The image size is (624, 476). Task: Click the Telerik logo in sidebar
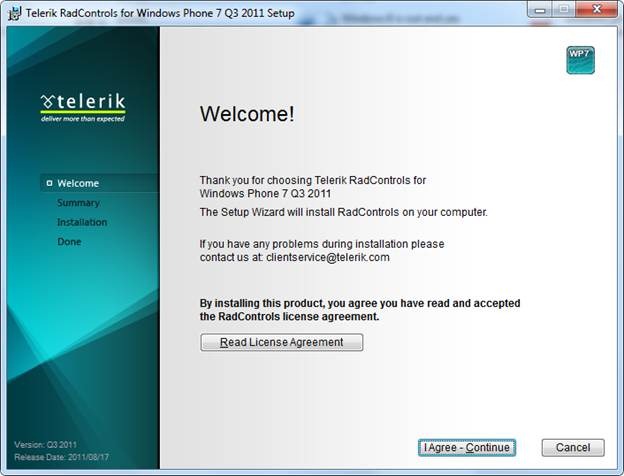tap(83, 106)
